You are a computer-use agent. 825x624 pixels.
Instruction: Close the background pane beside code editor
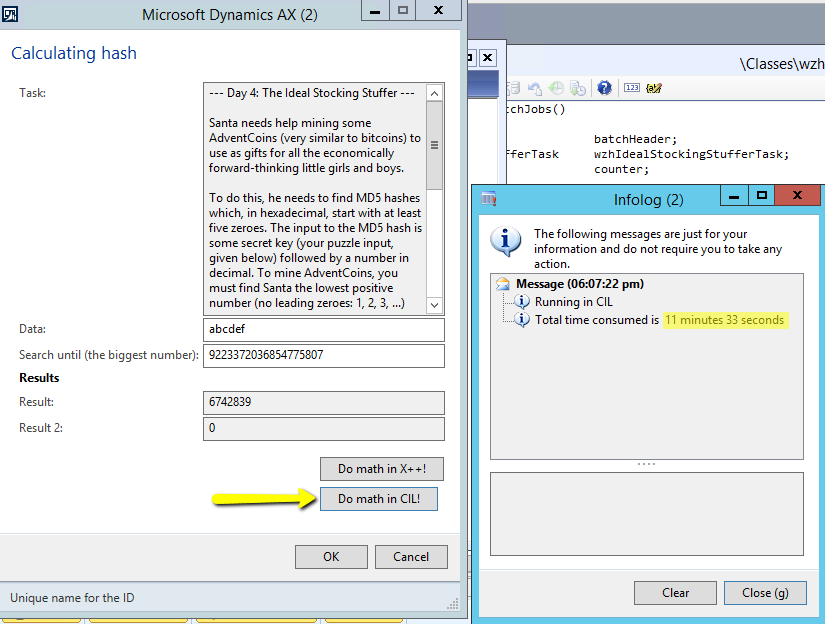[487, 57]
